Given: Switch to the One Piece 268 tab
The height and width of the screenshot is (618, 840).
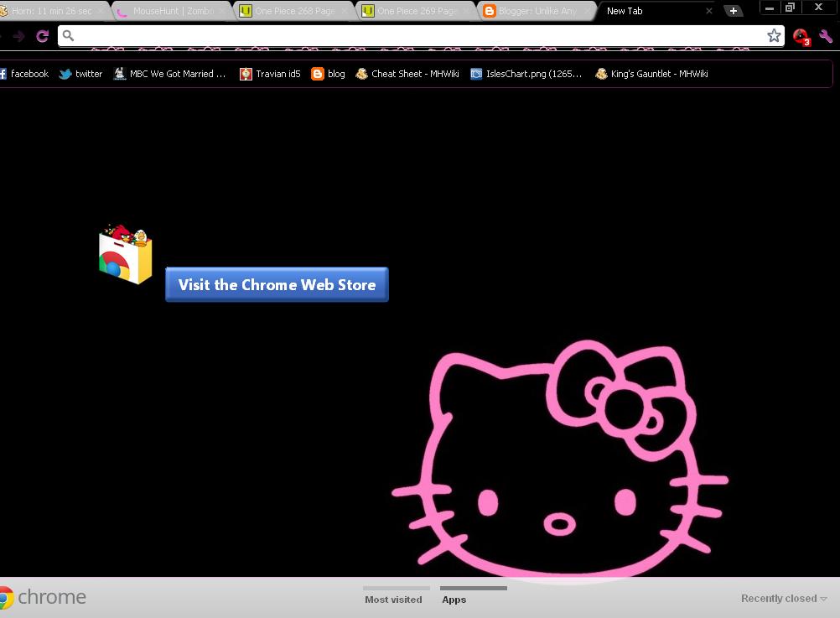Looking at the screenshot, I should pyautogui.click(x=294, y=11).
